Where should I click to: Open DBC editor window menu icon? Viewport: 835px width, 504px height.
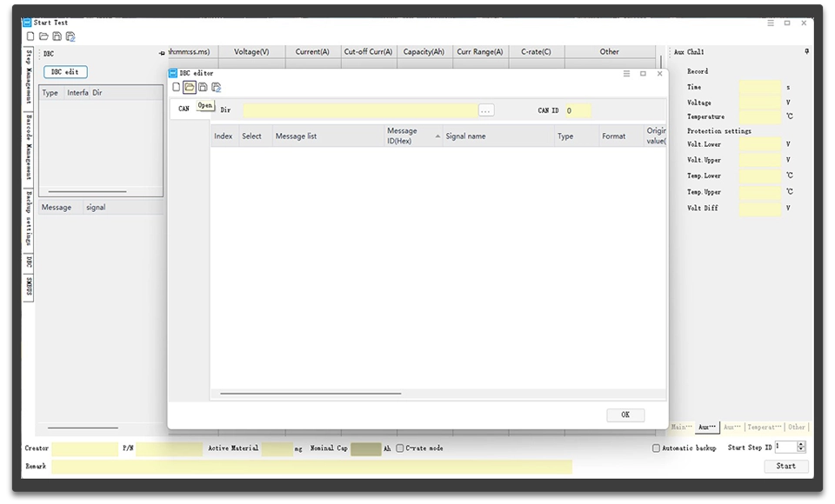[627, 74]
